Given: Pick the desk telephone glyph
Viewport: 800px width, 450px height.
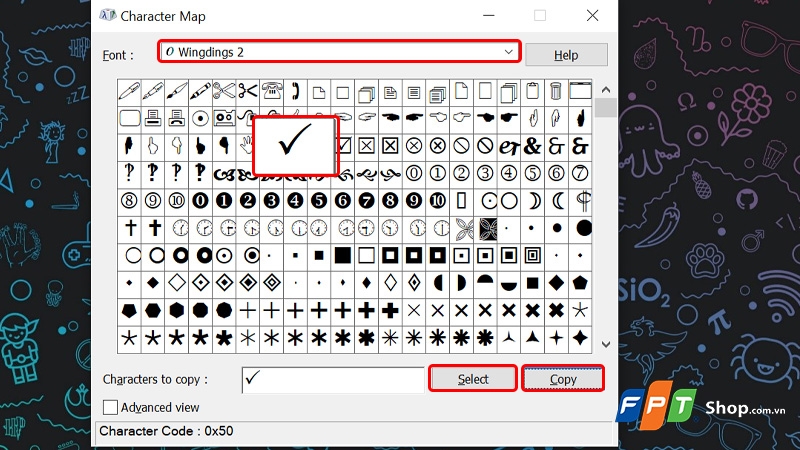Looking at the screenshot, I should (271, 92).
